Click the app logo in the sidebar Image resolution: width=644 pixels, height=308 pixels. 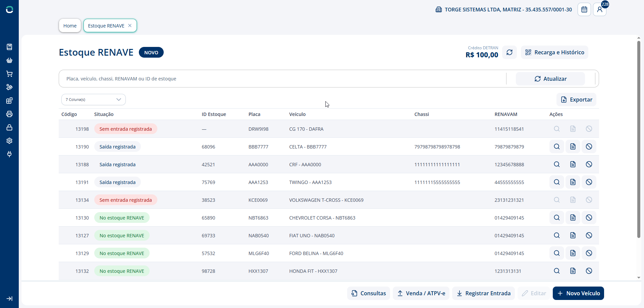(x=9, y=10)
